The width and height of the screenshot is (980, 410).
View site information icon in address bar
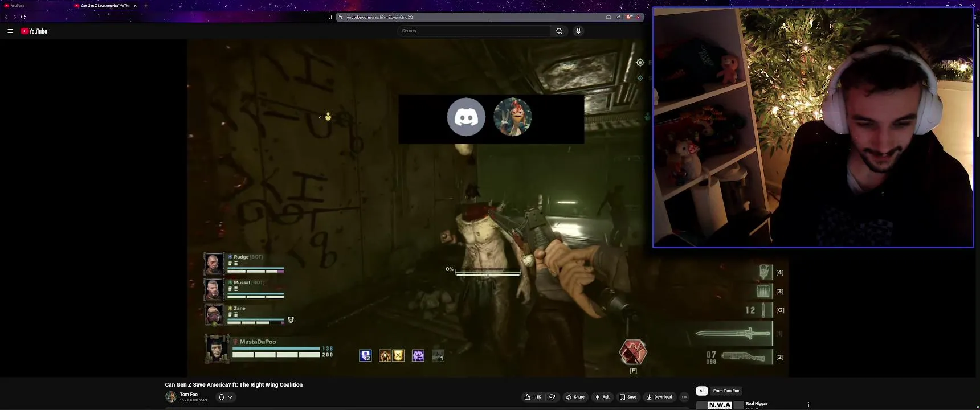341,17
